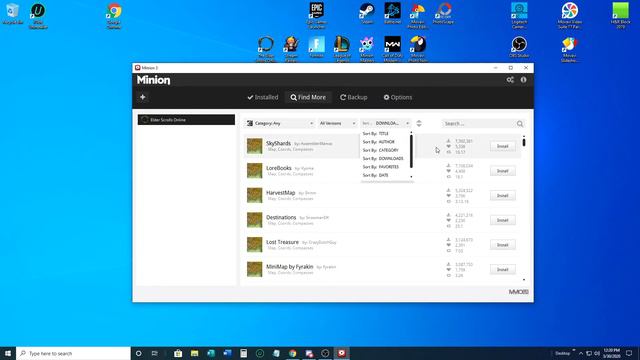This screenshot has height=360, width=640.
Task: Open Cortana circle icon on taskbar
Action: [138, 353]
